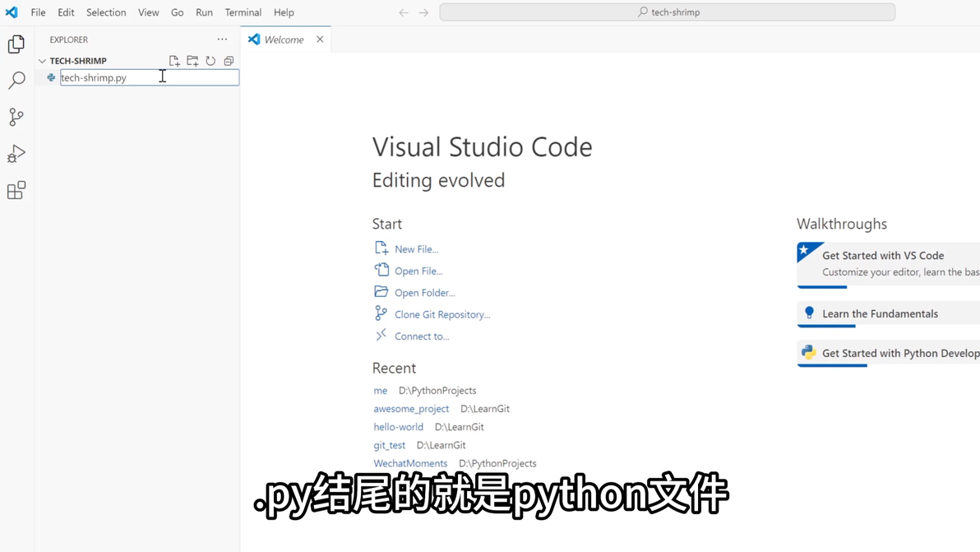Screen dimensions: 980x552
Task: Open the Extensions view
Action: coord(16,190)
